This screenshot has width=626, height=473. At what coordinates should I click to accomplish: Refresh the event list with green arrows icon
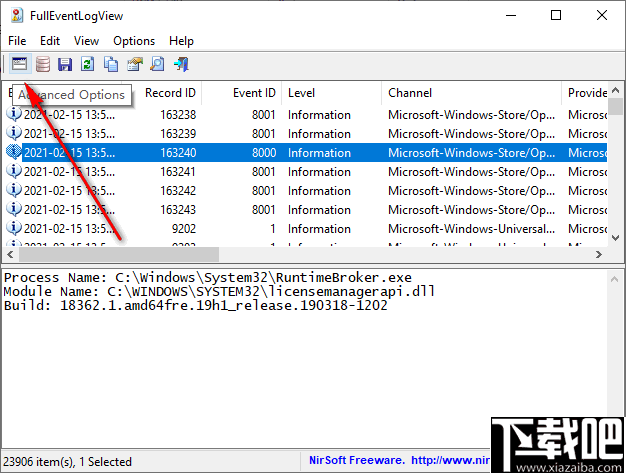click(x=87, y=64)
